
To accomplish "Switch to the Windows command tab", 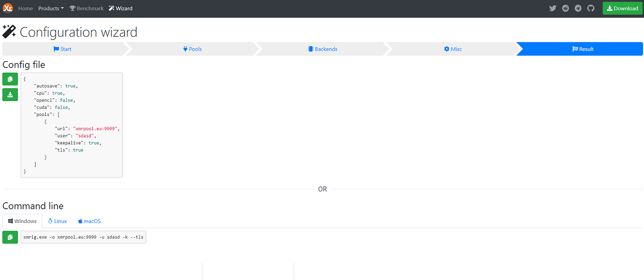I will pyautogui.click(x=22, y=221).
